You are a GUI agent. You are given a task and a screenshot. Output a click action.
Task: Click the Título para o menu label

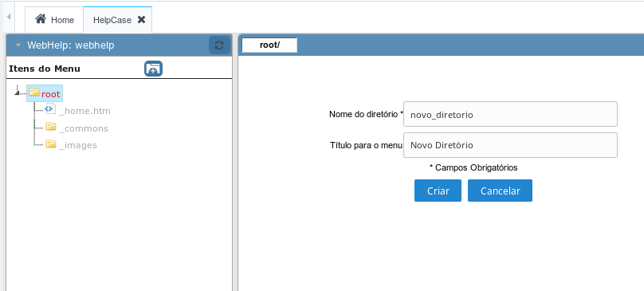[x=367, y=145]
